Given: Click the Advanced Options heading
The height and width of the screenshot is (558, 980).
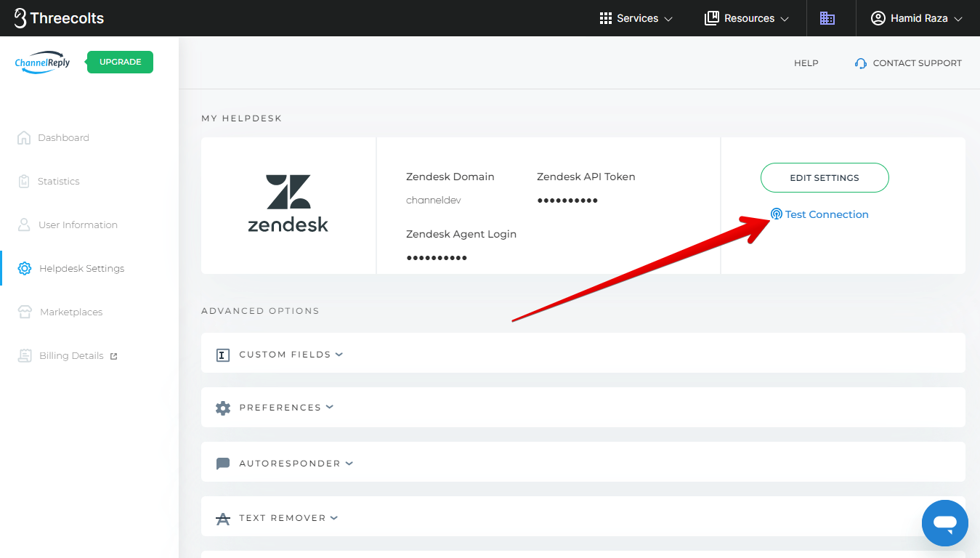Looking at the screenshot, I should pos(260,310).
